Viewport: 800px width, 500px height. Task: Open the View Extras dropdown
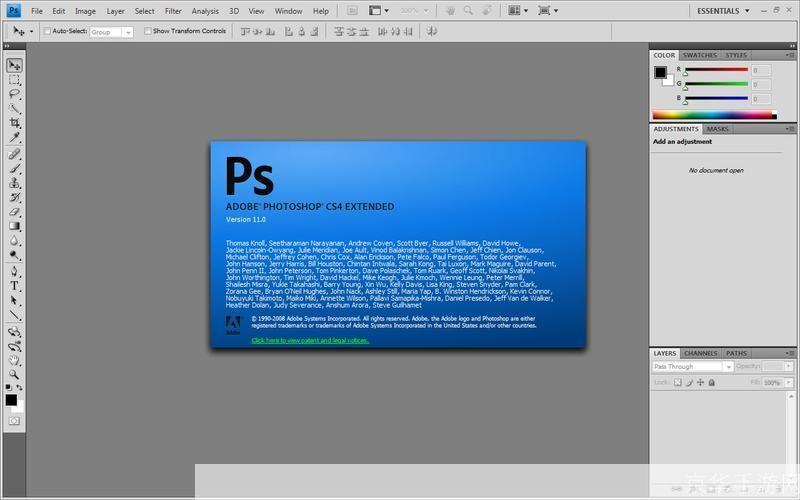tap(379, 11)
